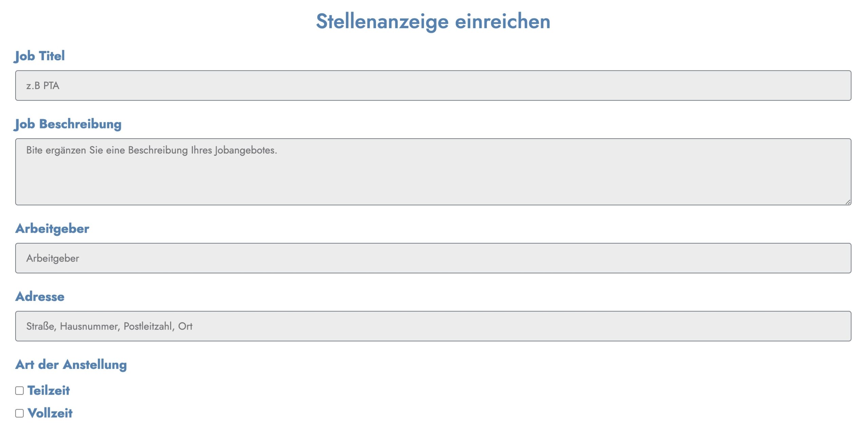Viewport: 868px width, 434px height.
Task: Click placeholder 'Straße, Hausnummer, Postleitzahl, Ort'
Action: coord(109,326)
